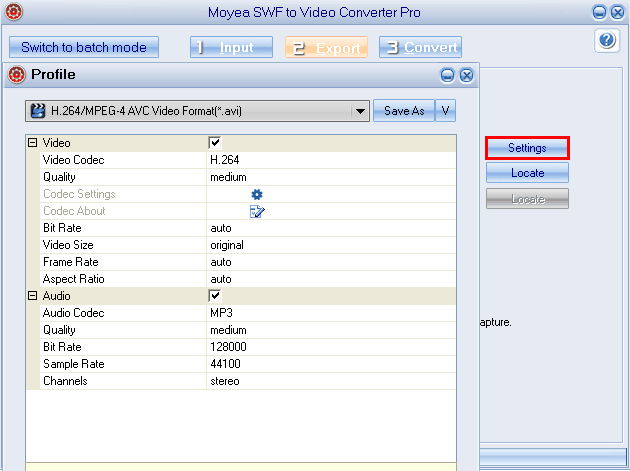630x471 pixels.
Task: Click the help question mark icon
Action: [607, 40]
